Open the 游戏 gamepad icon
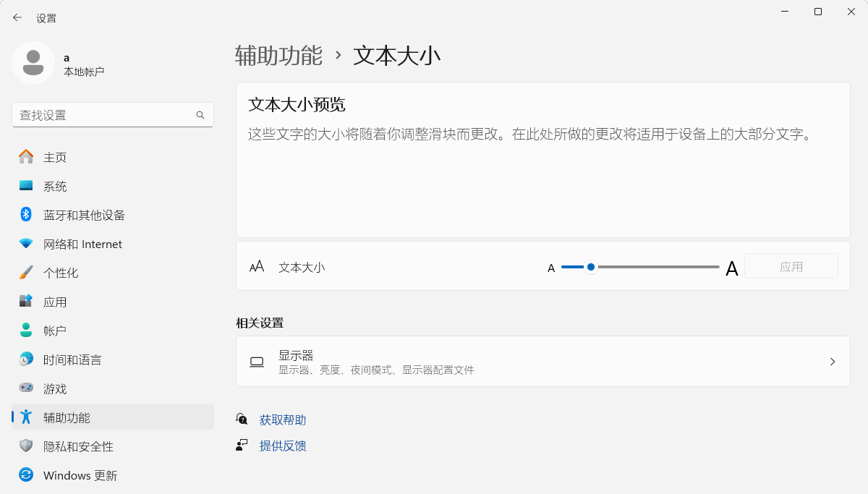The image size is (868, 494). click(x=26, y=388)
